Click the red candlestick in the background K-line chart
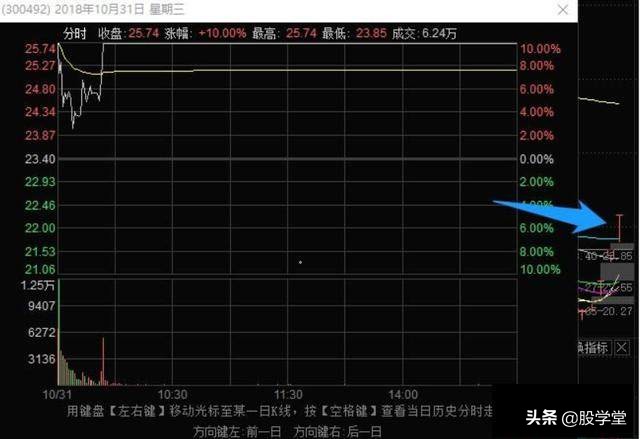Screen dimensions: 640x439 coord(620,228)
